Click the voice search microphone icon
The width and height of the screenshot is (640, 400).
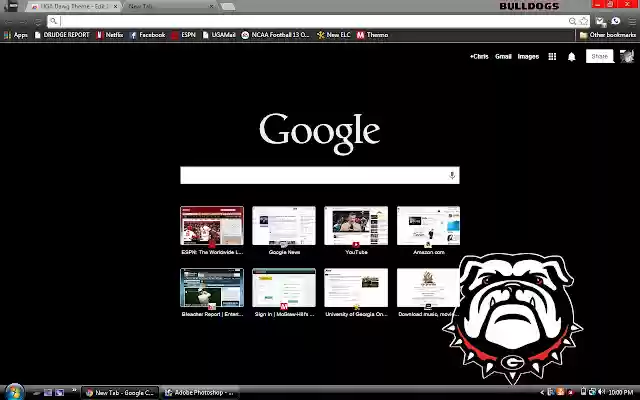451,175
